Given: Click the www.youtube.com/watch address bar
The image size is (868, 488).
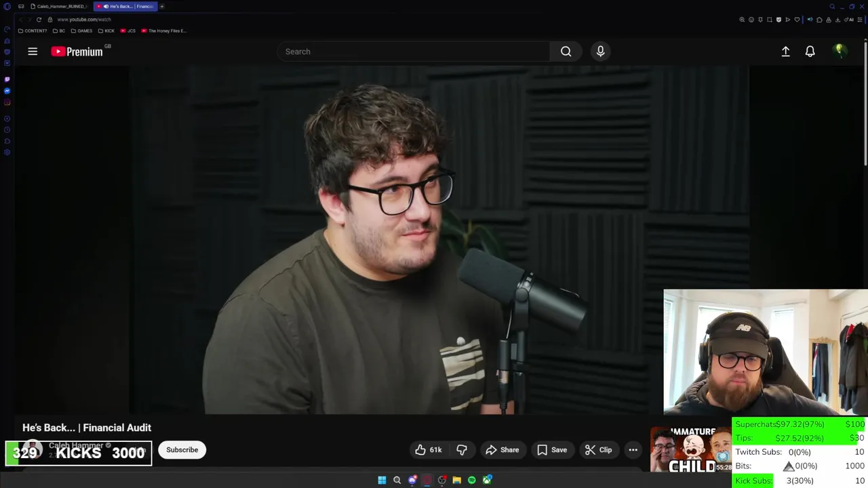Looking at the screenshot, I should 84,20.
